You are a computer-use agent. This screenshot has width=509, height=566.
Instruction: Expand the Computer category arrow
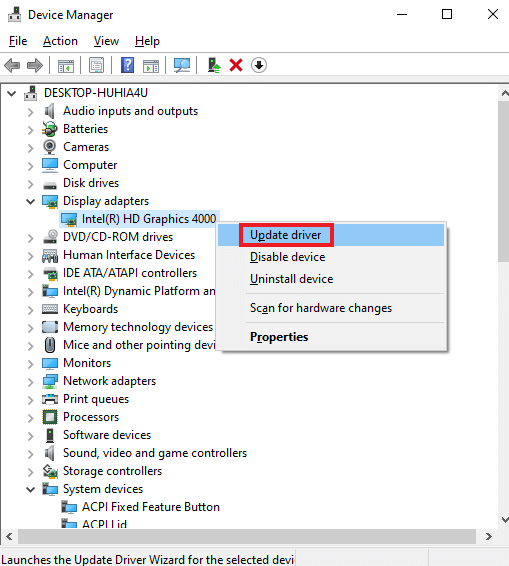[31, 166]
